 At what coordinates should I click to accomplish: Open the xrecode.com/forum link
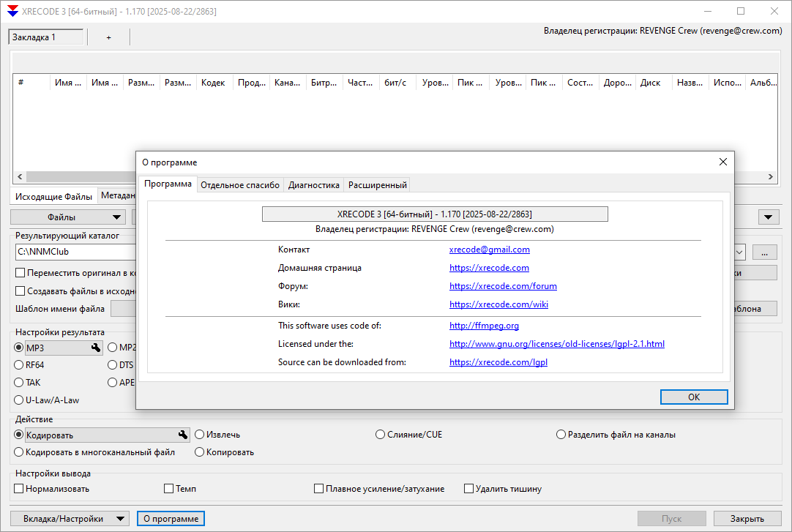point(503,285)
